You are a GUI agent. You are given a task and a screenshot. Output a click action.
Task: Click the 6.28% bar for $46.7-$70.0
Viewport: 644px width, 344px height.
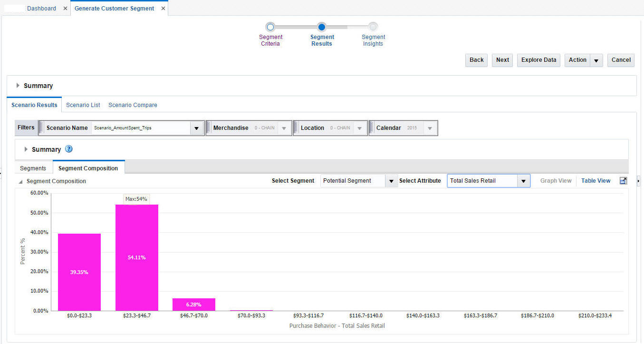tap(194, 305)
